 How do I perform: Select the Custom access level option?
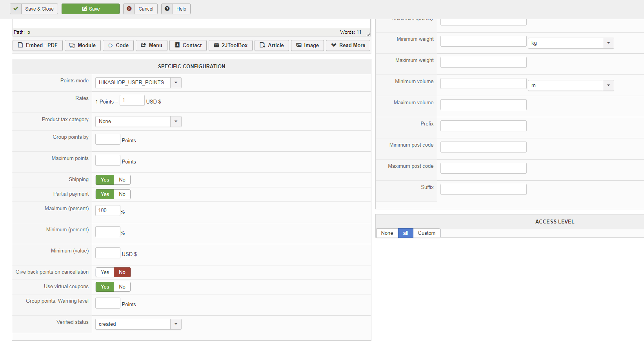[426, 233]
